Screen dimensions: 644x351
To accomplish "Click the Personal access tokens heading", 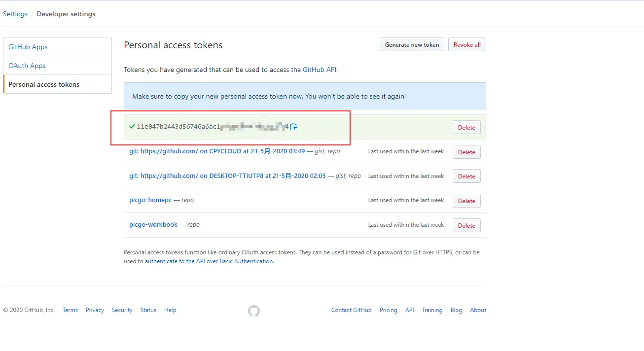I will coord(173,45).
